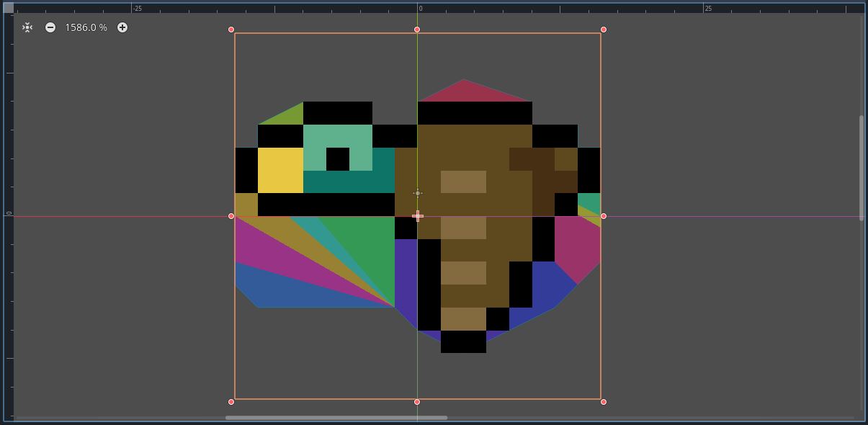The height and width of the screenshot is (425, 868).
Task: Select the top-left selection handle
Action: coord(231,30)
